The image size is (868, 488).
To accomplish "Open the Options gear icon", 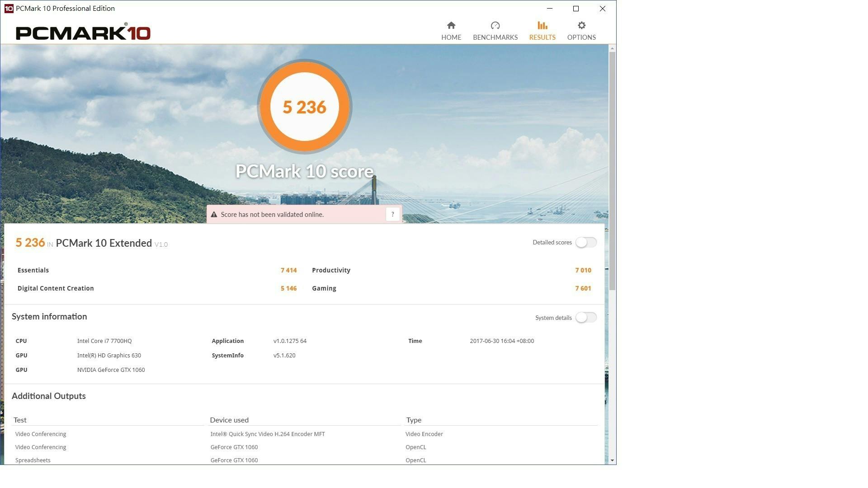I will [x=581, y=25].
